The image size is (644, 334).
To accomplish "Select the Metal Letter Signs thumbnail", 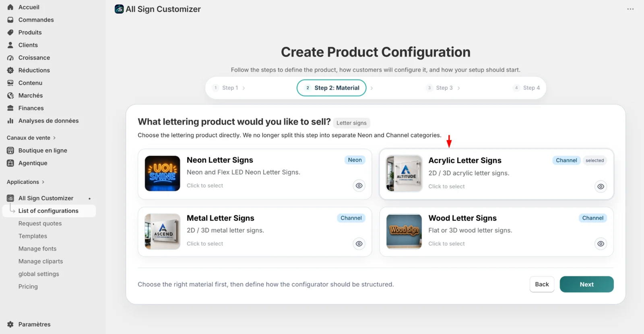I will pyautogui.click(x=162, y=232).
